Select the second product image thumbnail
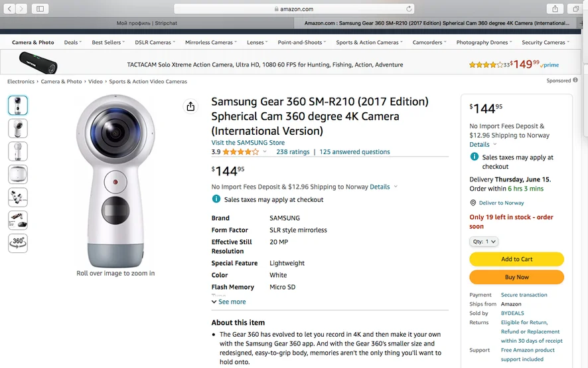 point(18,128)
